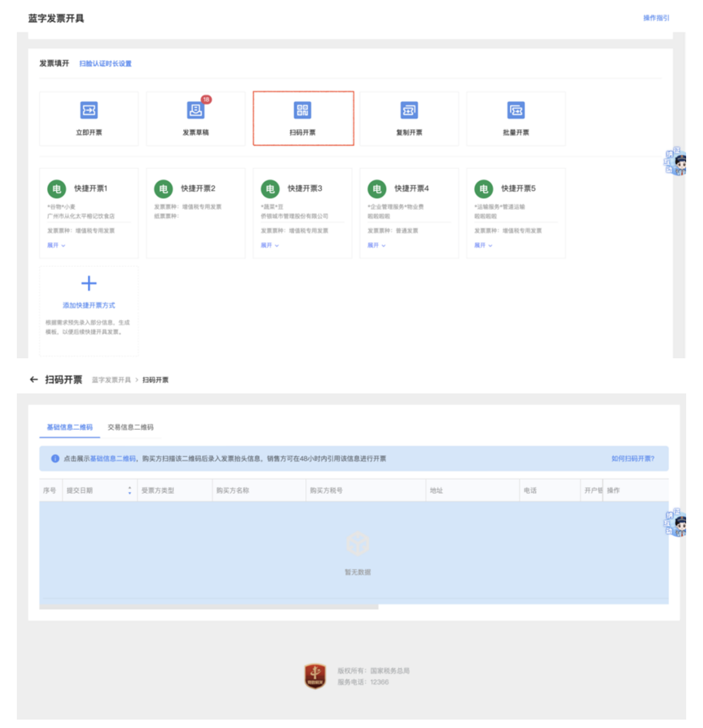Select the highlighted 扫码开票 QR icon
The width and height of the screenshot is (703, 728).
click(x=303, y=110)
